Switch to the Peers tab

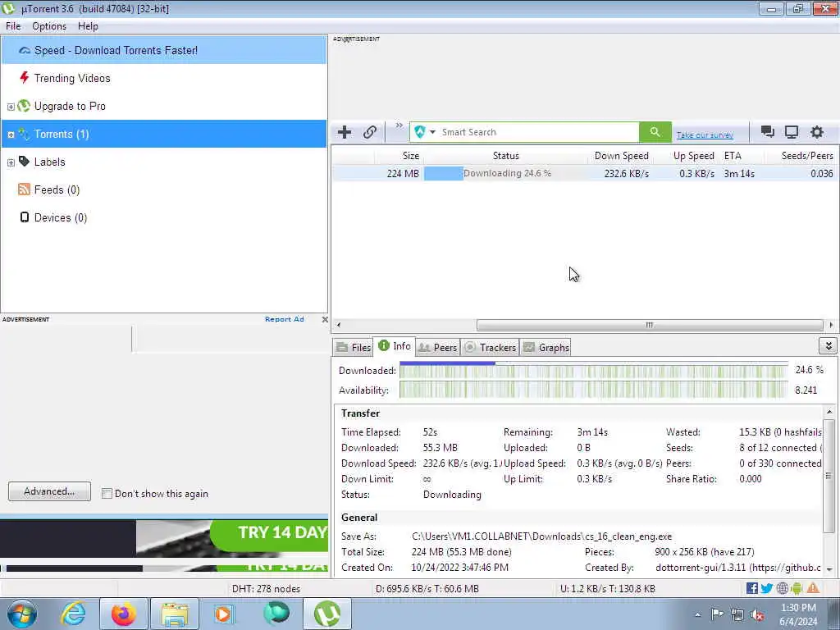click(x=437, y=347)
